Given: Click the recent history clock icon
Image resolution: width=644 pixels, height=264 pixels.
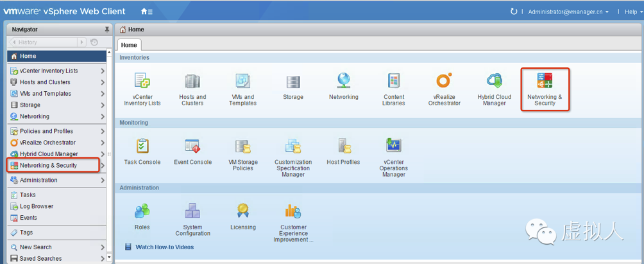Looking at the screenshot, I should click(x=94, y=42).
